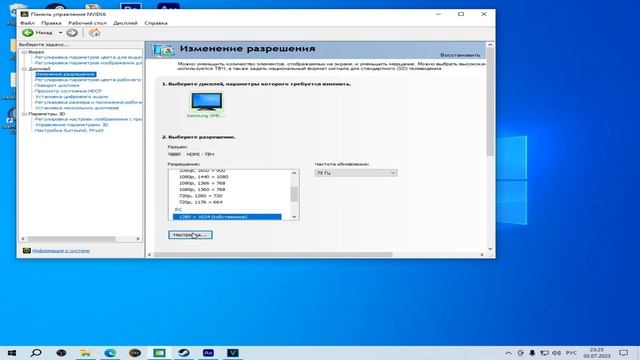Select Изменение разрешения in task tree
Screen dimensions: 640x360
65,74
